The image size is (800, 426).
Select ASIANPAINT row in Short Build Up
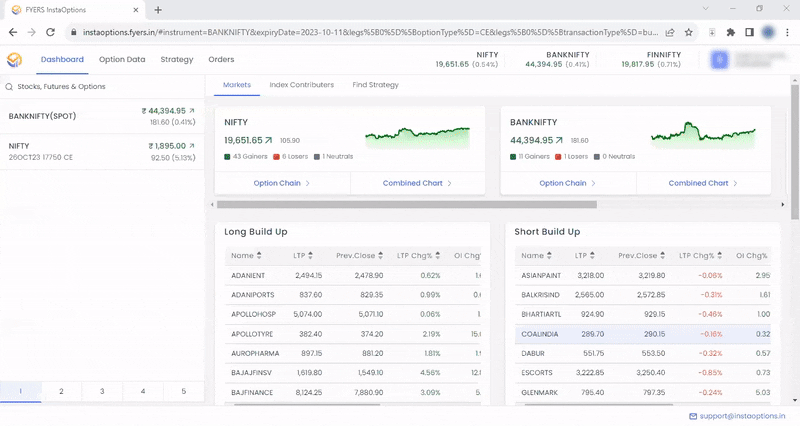643,275
